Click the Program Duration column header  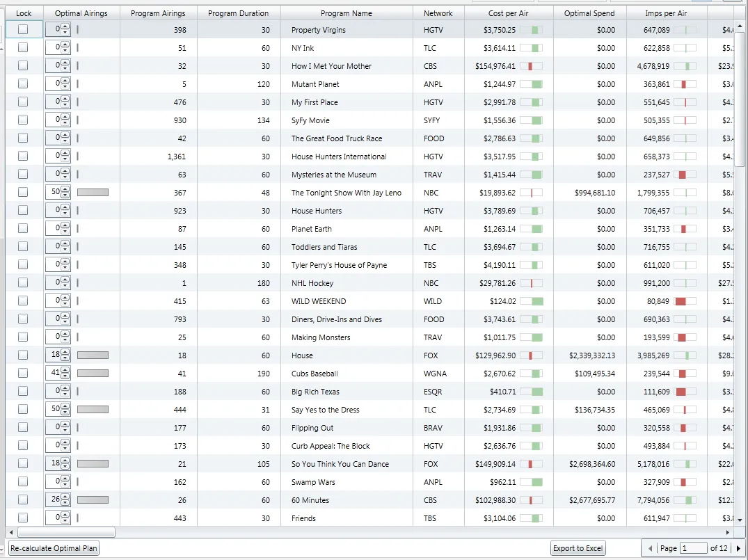point(239,13)
